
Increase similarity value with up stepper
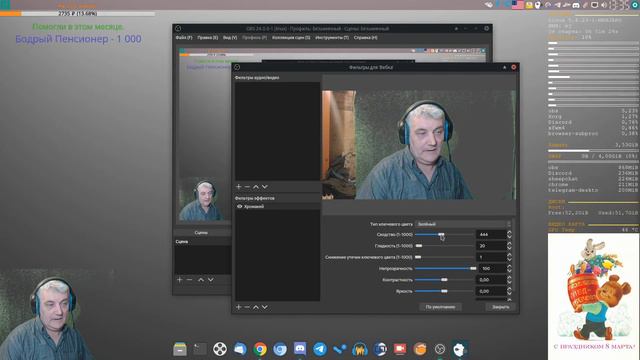point(509,233)
